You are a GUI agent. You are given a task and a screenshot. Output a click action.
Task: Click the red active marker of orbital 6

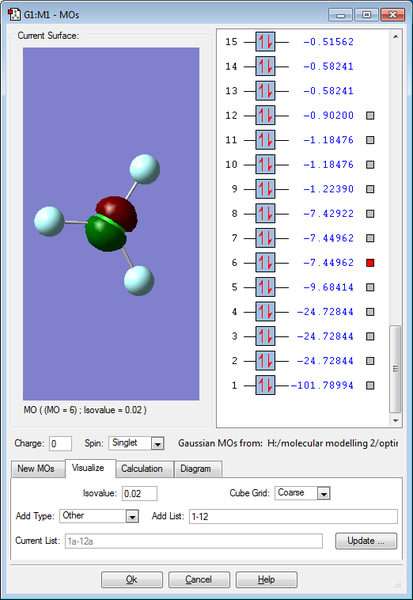coord(370,263)
